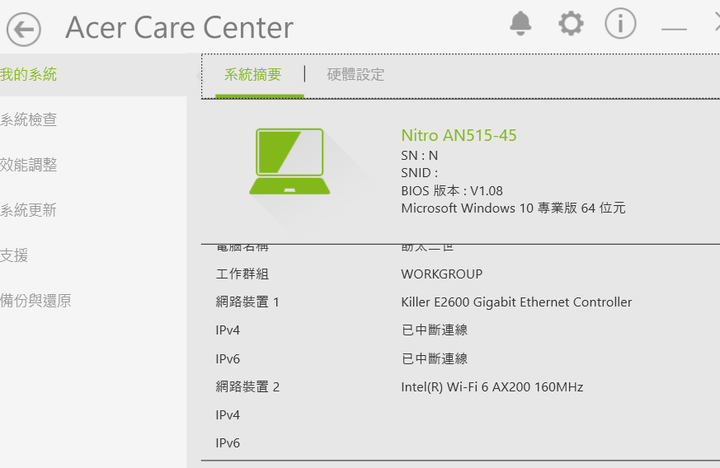Click the Nitro AN515-45 model name
This screenshot has width=720, height=468.
[459, 135]
